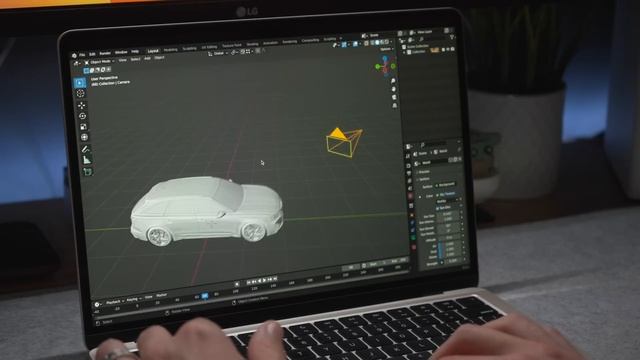This screenshot has width=640, height=360.
Task: Open the Render menu
Action: coord(105,53)
